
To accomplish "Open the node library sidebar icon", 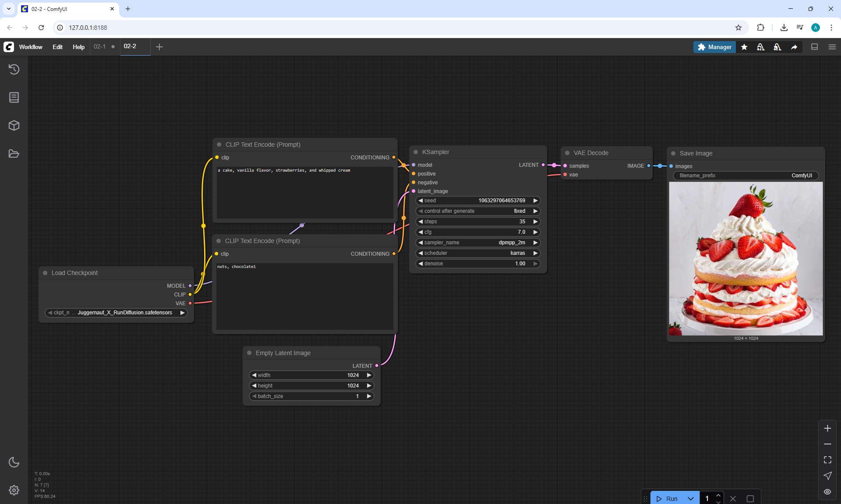I will click(x=14, y=97).
